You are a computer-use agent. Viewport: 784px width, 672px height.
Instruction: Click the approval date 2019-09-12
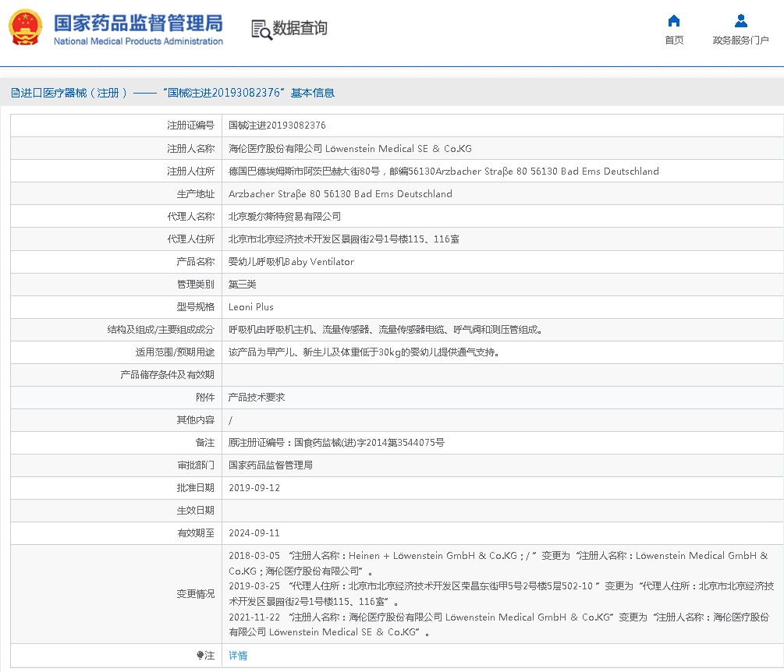click(x=254, y=488)
